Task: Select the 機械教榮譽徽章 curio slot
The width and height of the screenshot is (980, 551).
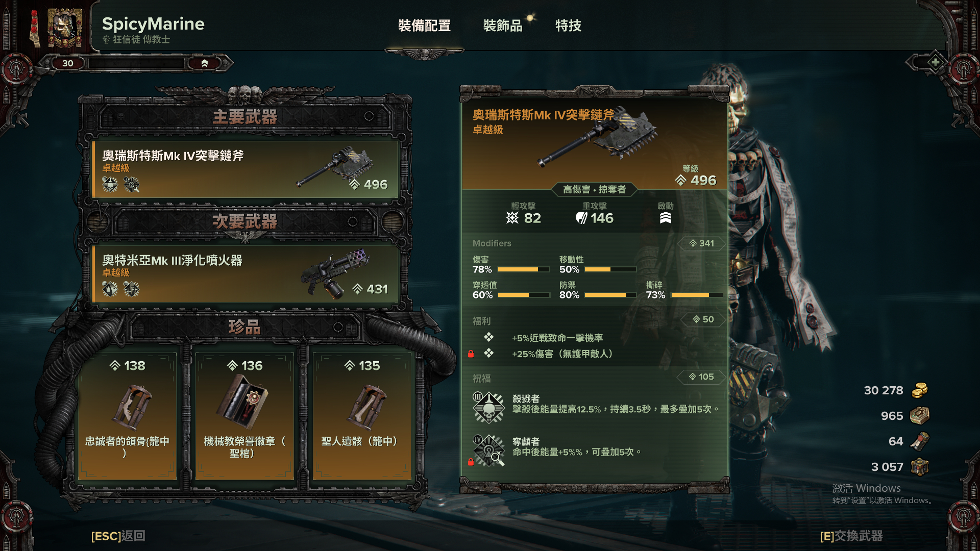Action: (x=244, y=416)
